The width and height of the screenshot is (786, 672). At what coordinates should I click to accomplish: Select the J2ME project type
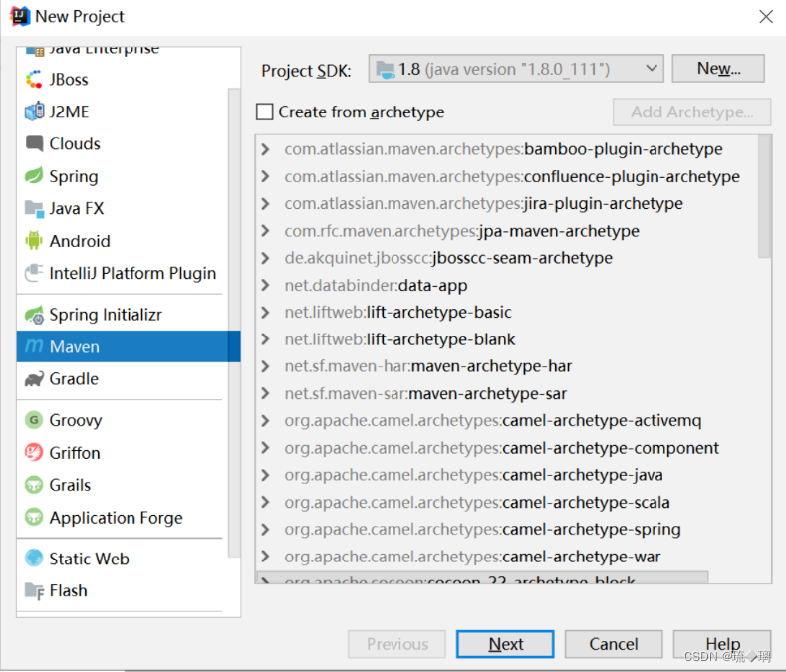coord(123,112)
